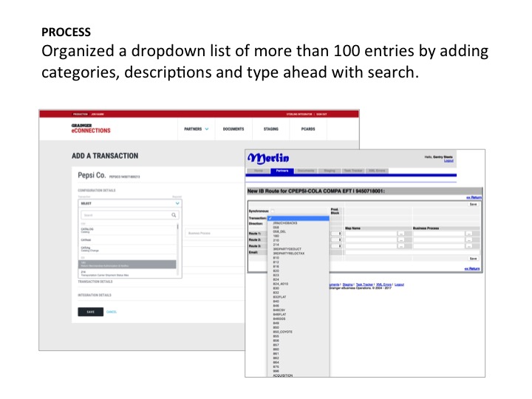The height and width of the screenshot is (399, 532).
Task: Click the Merlin logo
Action: (x=268, y=158)
